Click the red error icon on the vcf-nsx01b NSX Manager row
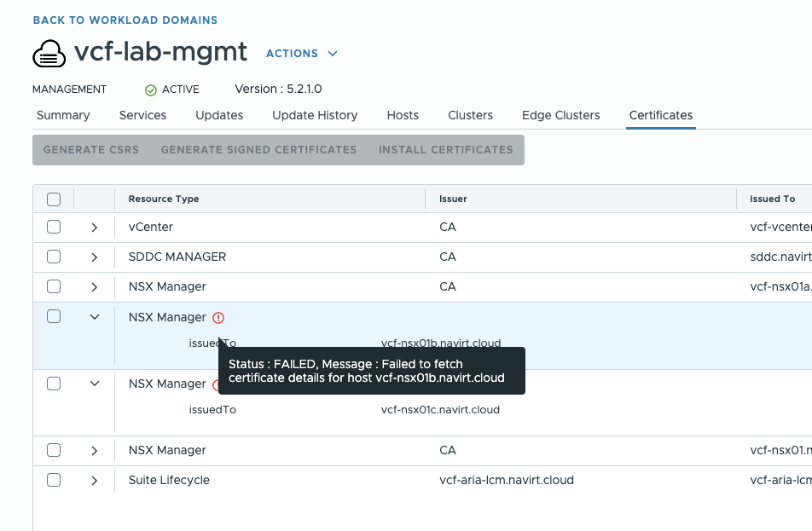The height and width of the screenshot is (531, 812). click(x=218, y=318)
